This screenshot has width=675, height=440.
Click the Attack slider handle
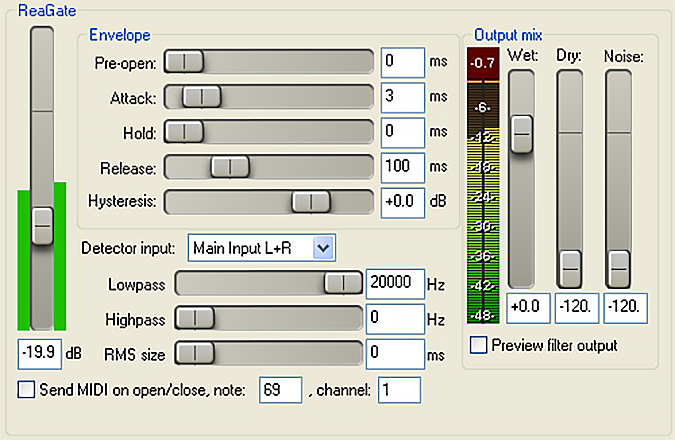click(201, 97)
